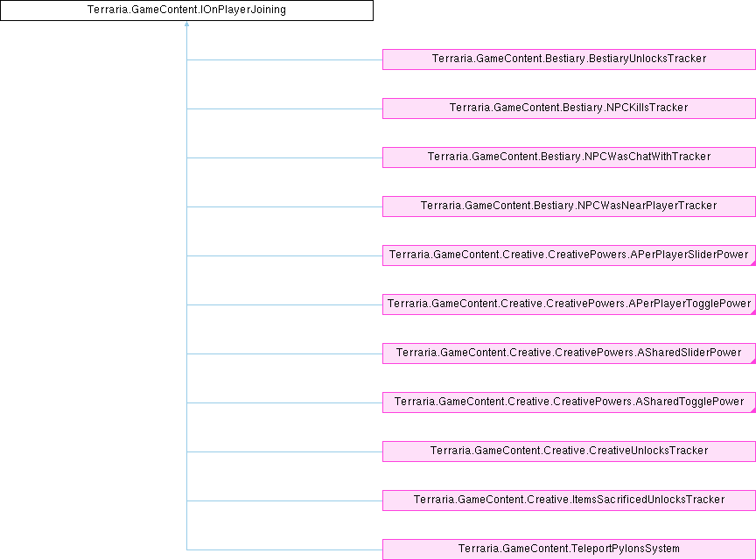Click the ItemsSacrificedUnlocksTracker class box
756x560 pixels.
(x=569, y=500)
